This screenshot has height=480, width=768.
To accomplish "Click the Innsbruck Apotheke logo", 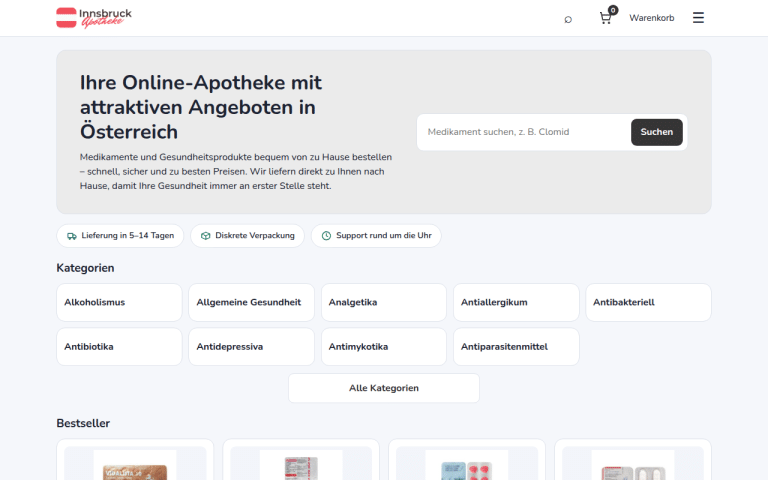I will [x=94, y=18].
